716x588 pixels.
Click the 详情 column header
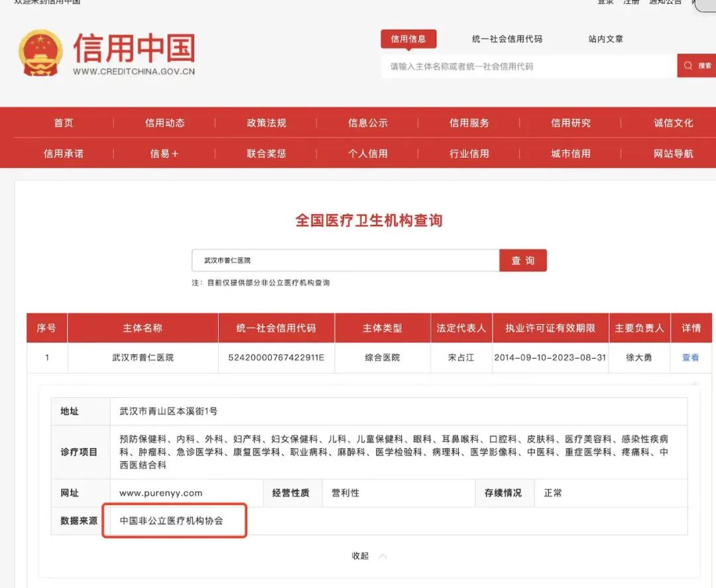691,327
